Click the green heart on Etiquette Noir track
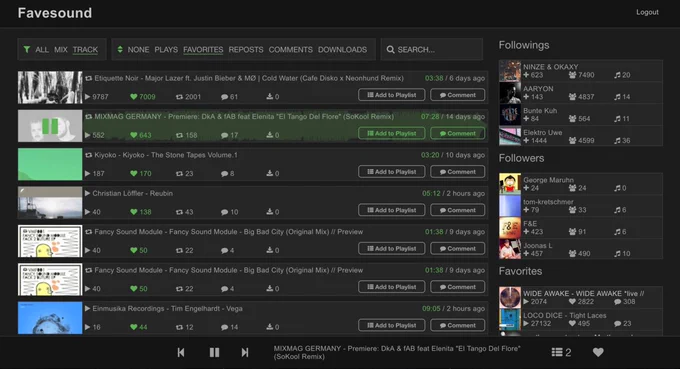 click(x=134, y=97)
